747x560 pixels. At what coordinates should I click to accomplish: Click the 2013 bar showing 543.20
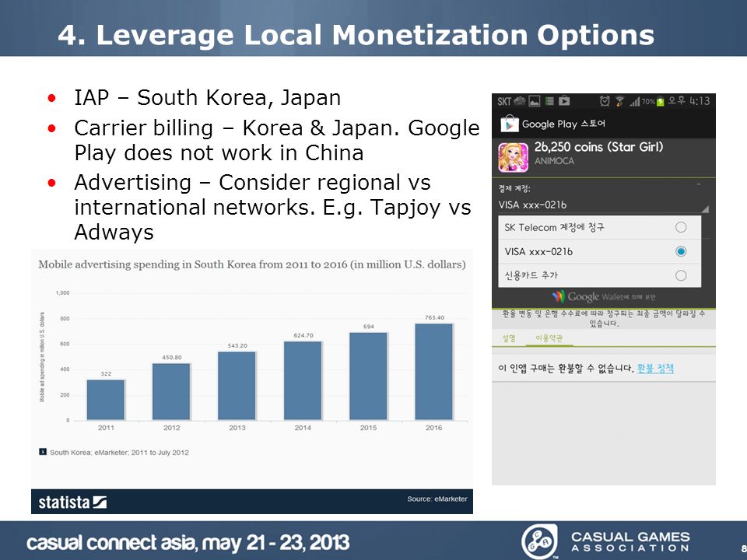coord(237,387)
